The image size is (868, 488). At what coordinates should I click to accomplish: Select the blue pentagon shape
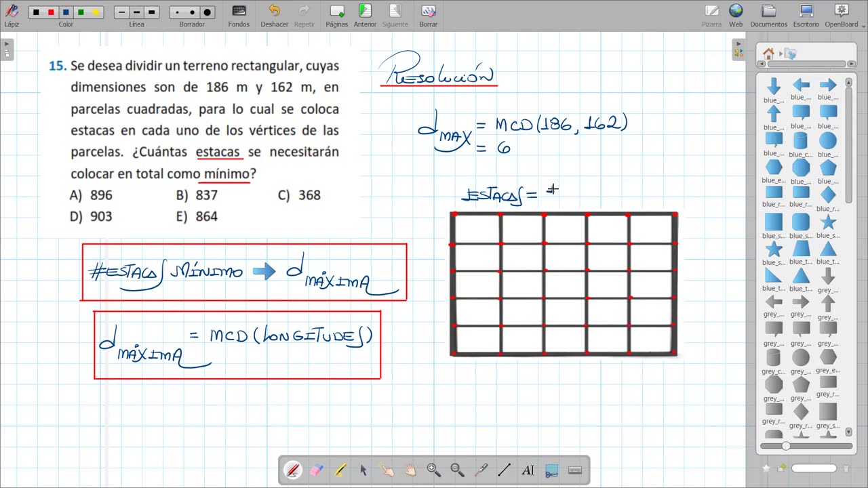[x=828, y=167]
